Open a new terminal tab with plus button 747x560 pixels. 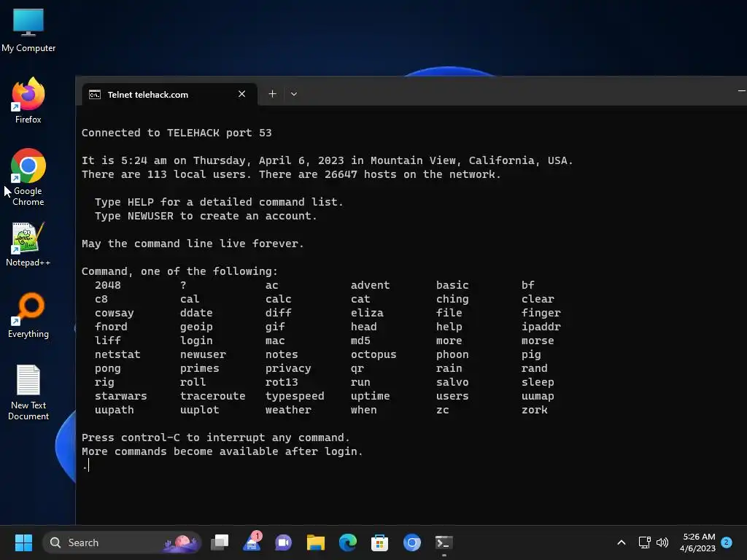272,94
